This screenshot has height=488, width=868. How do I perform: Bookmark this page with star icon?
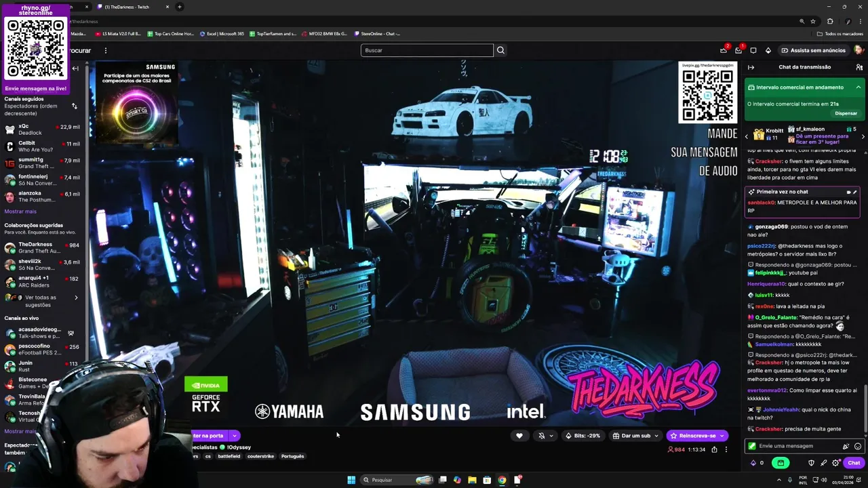coord(813,21)
